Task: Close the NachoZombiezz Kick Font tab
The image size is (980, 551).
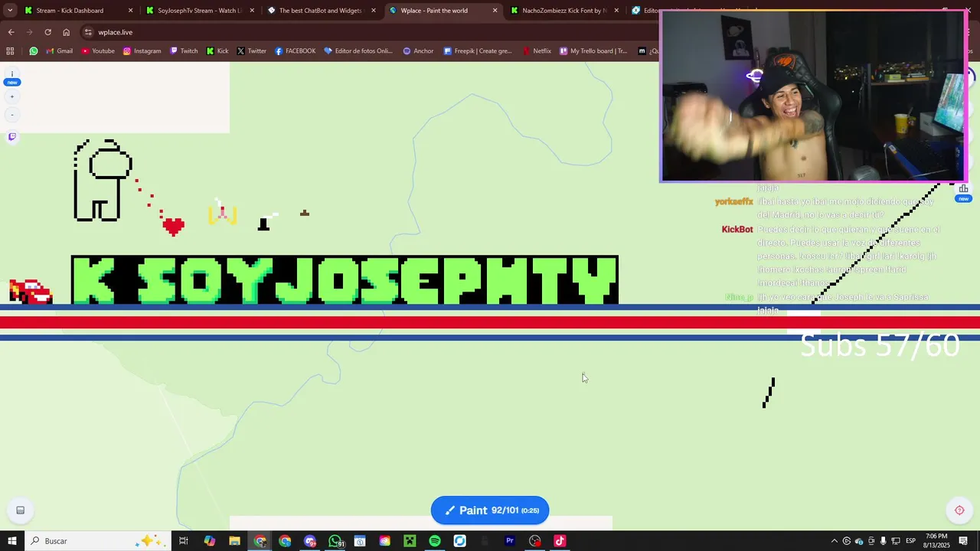Action: [616, 11]
